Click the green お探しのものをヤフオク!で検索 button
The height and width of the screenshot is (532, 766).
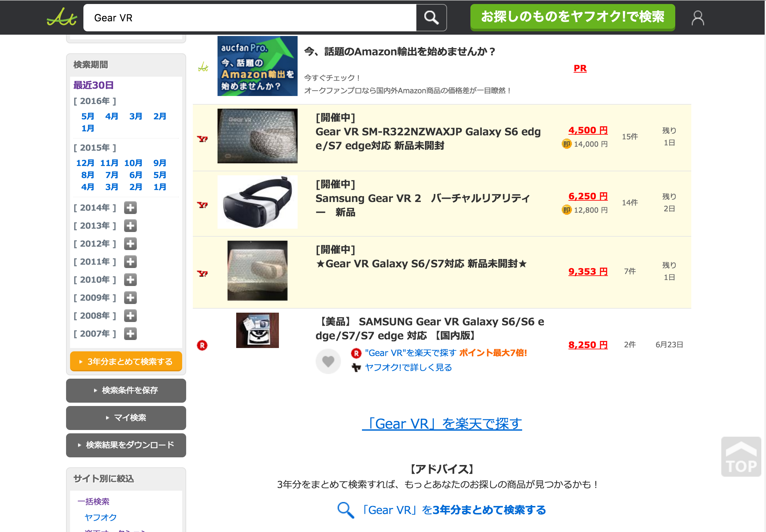click(x=572, y=17)
